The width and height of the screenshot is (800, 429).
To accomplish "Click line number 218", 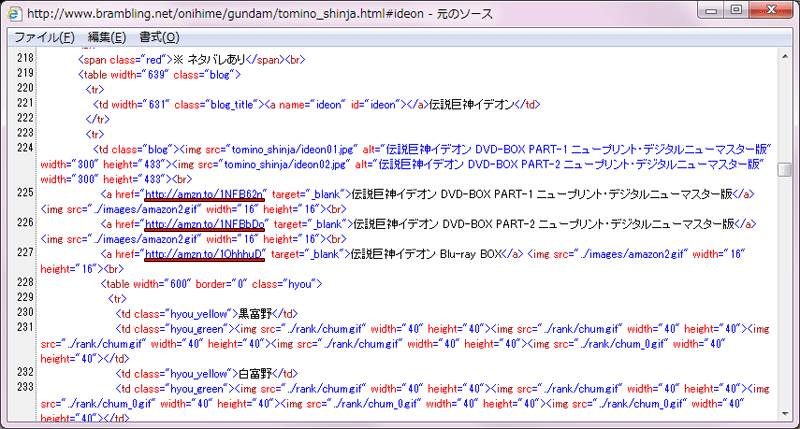I will [25, 58].
